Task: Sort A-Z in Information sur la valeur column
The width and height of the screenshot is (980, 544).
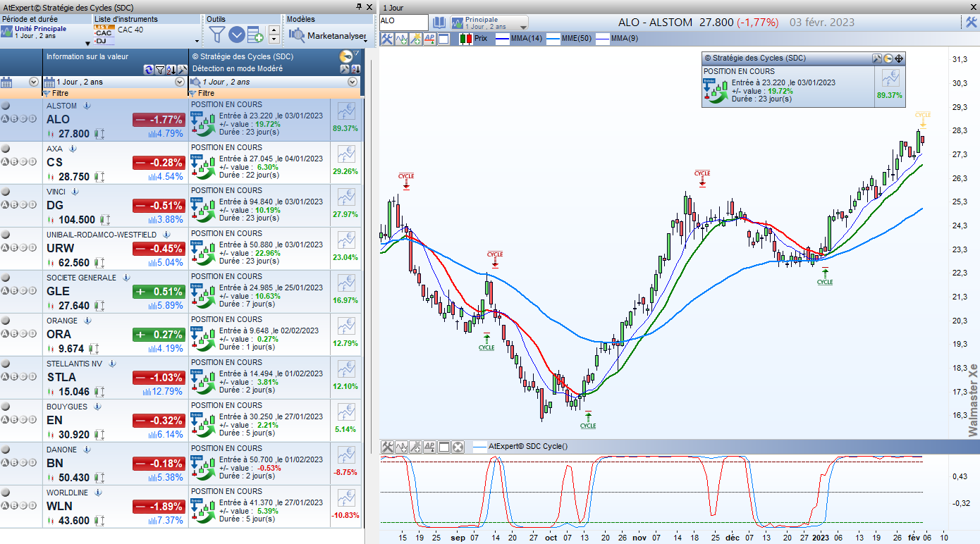Action: (x=171, y=69)
